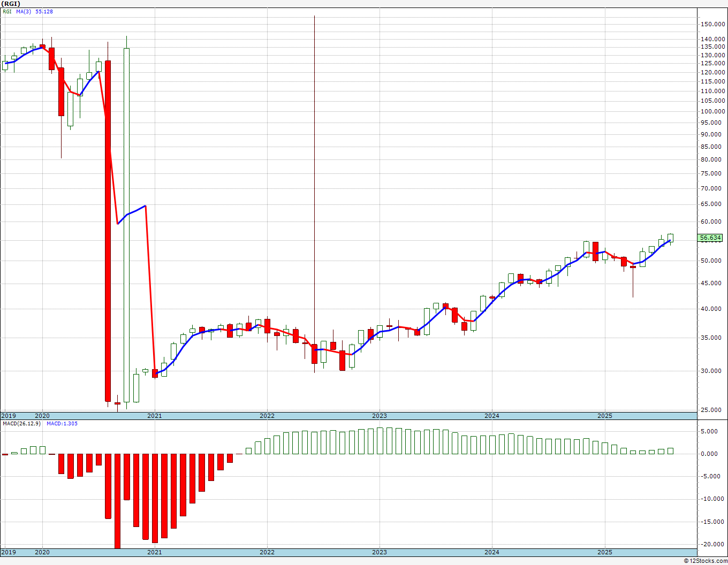Click 2024 on the price chart time axis
The height and width of the screenshot is (565, 728).
pyautogui.click(x=492, y=416)
